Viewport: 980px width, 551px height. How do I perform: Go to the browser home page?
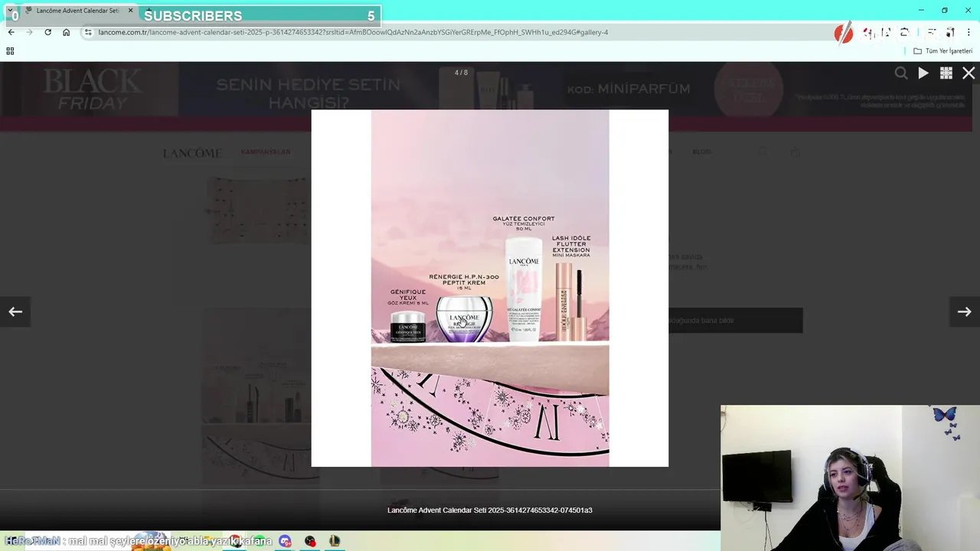coord(66,32)
